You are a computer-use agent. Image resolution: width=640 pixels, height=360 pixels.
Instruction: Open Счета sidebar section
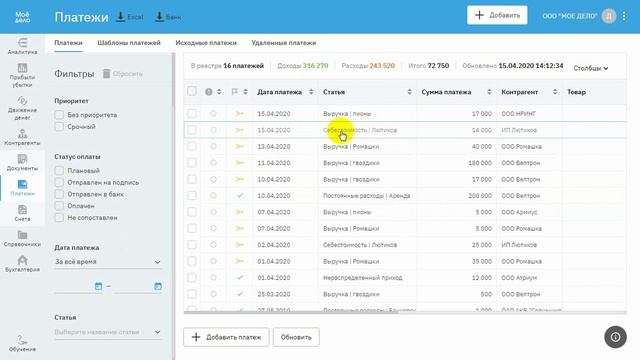(22, 213)
